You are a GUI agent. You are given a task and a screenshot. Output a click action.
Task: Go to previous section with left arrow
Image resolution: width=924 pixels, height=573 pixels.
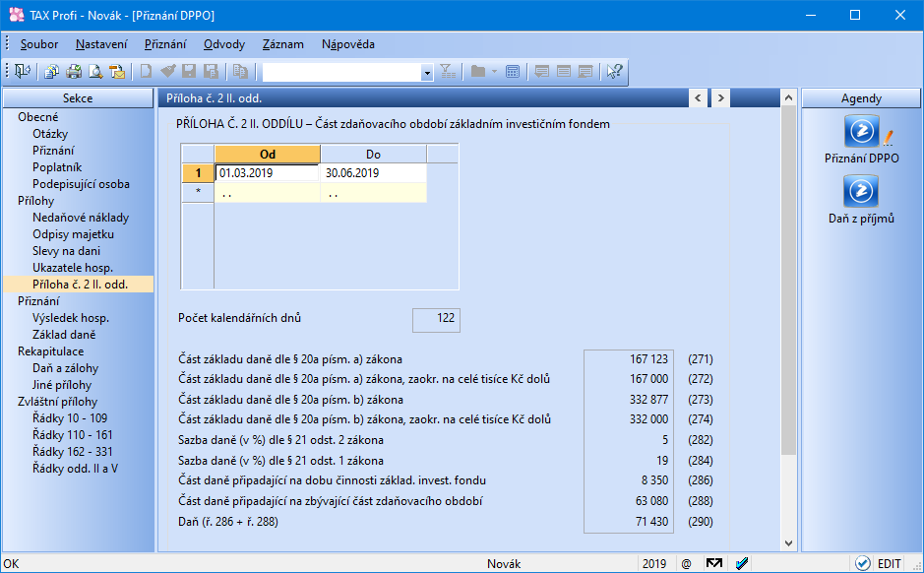point(699,98)
